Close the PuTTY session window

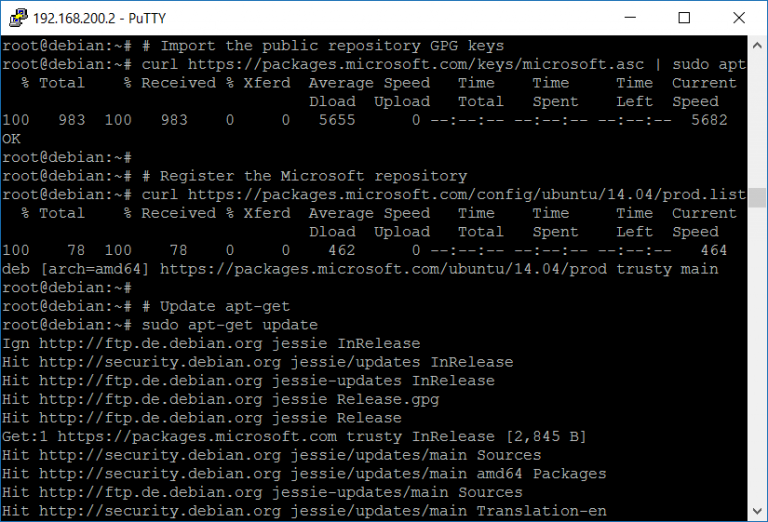pos(739,17)
